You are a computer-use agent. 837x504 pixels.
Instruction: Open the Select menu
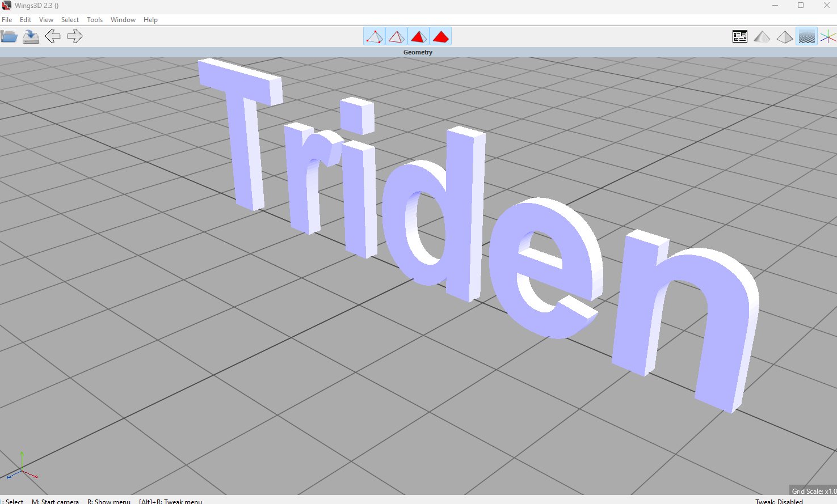(70, 20)
